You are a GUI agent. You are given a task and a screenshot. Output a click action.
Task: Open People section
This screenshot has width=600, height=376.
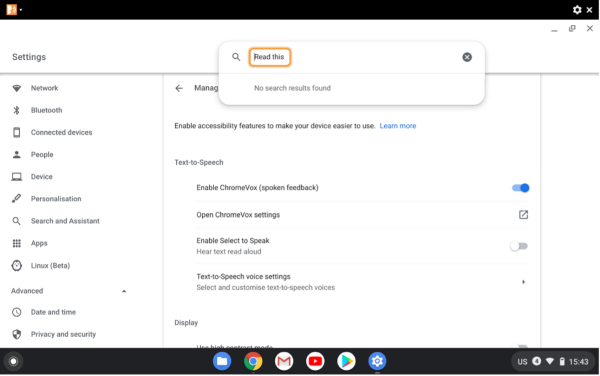[42, 155]
